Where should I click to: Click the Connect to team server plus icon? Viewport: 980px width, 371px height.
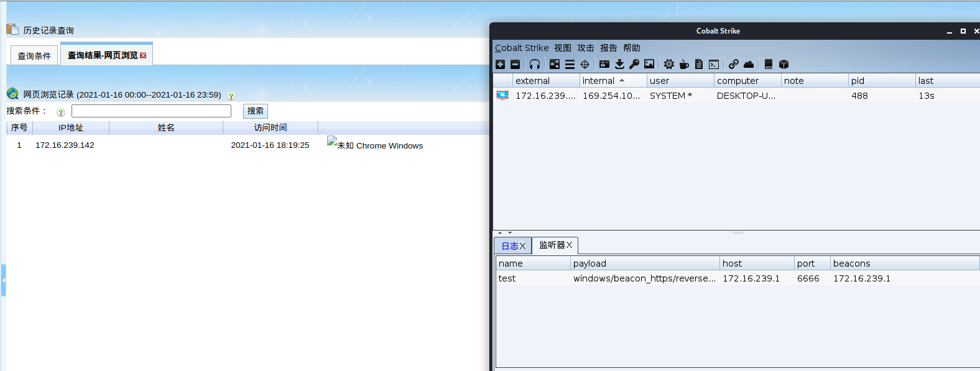500,64
